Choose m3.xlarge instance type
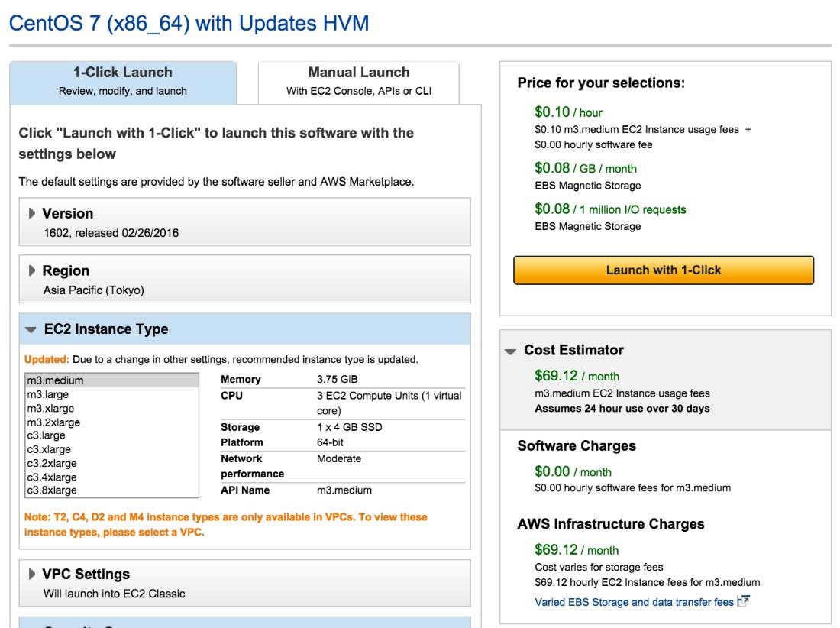Image resolution: width=840 pixels, height=628 pixels. click(x=50, y=408)
